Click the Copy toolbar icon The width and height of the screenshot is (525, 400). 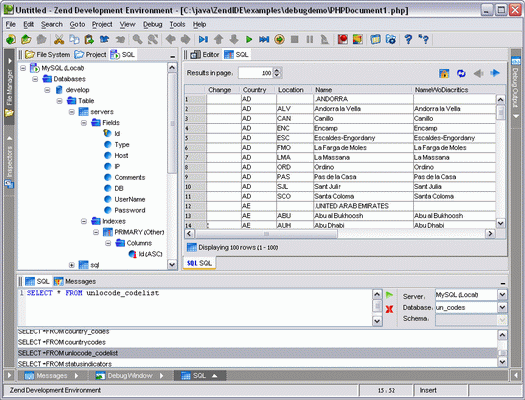point(74,39)
